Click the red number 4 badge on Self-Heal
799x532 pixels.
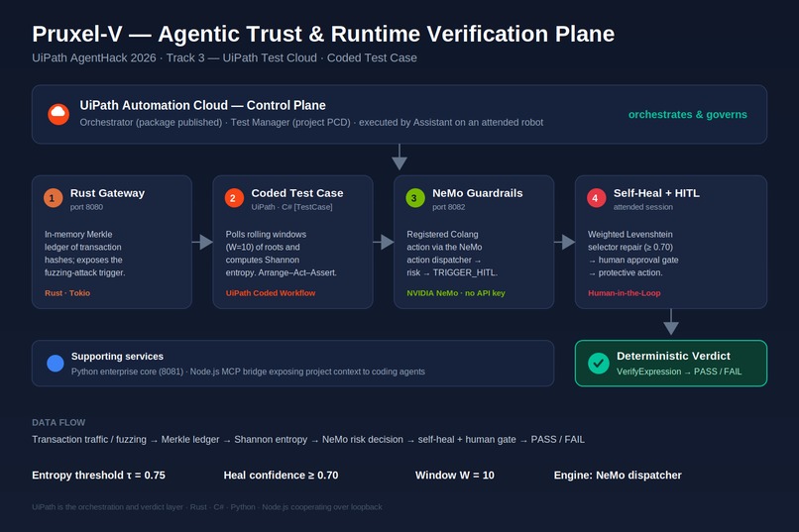[x=596, y=198]
